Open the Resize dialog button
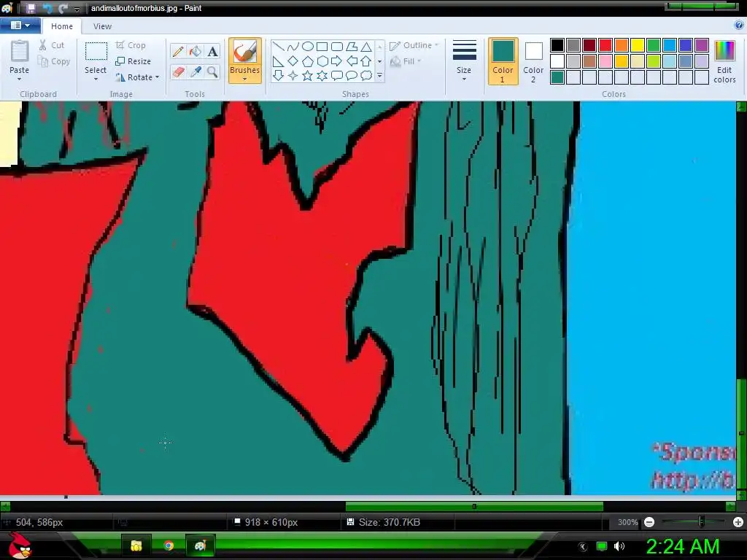Image resolution: width=747 pixels, height=560 pixels. tap(133, 61)
